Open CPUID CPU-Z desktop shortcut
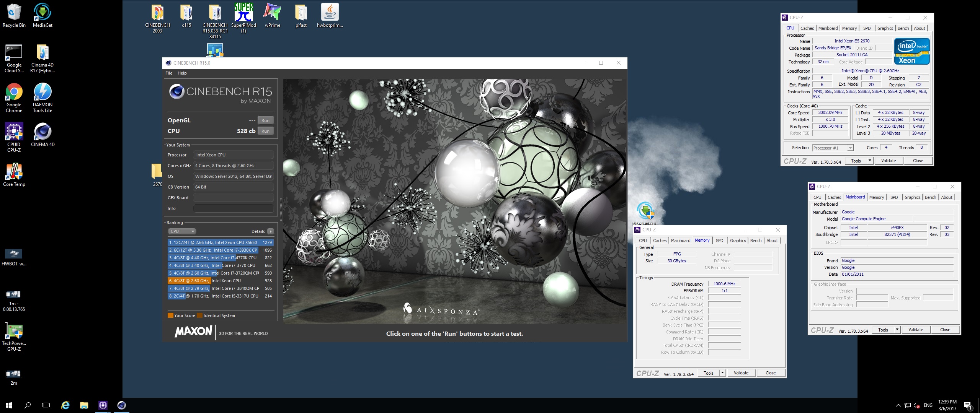The image size is (980, 413). 14,138
